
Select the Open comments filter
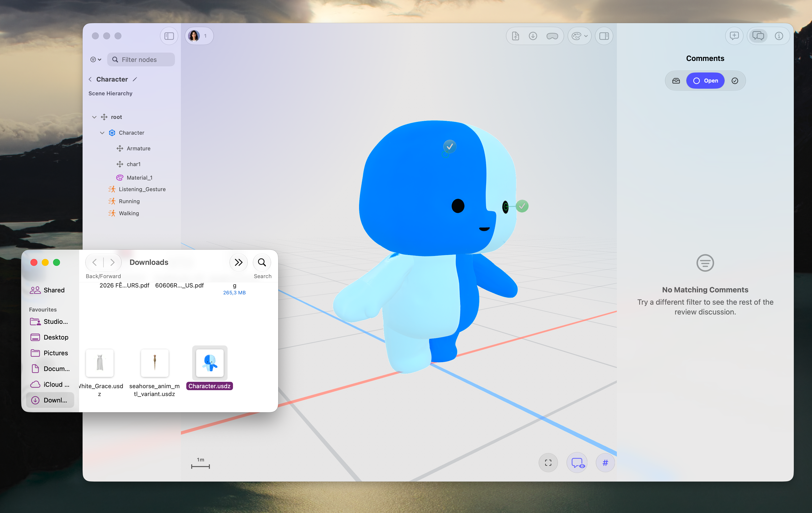[705, 81]
